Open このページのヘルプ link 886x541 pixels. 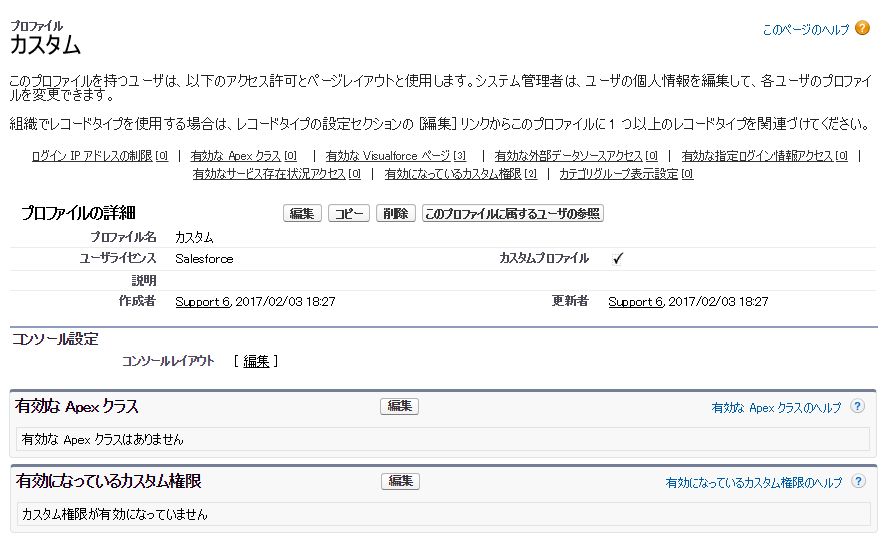tap(806, 29)
